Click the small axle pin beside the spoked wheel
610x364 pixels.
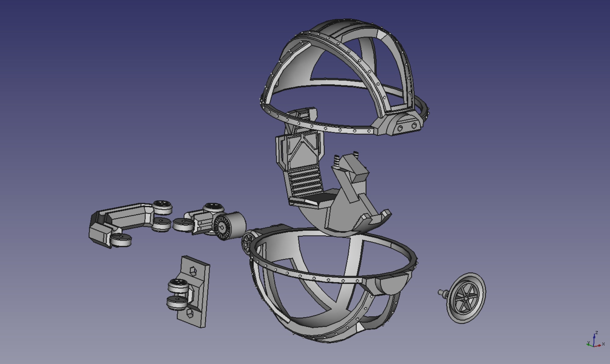pyautogui.click(x=442, y=293)
